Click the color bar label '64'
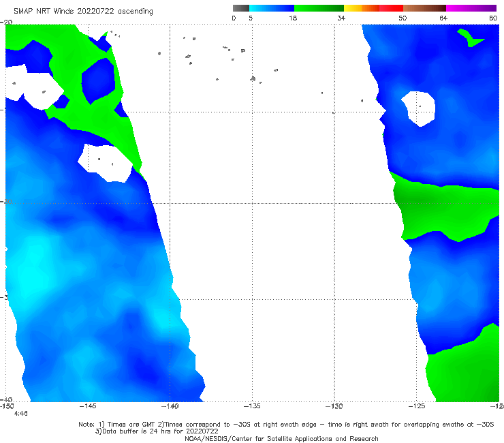The image size is (504, 443). 443,18
